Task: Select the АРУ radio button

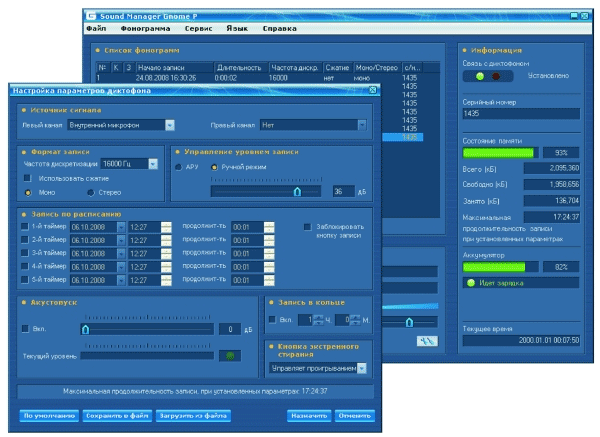Action: click(178, 167)
